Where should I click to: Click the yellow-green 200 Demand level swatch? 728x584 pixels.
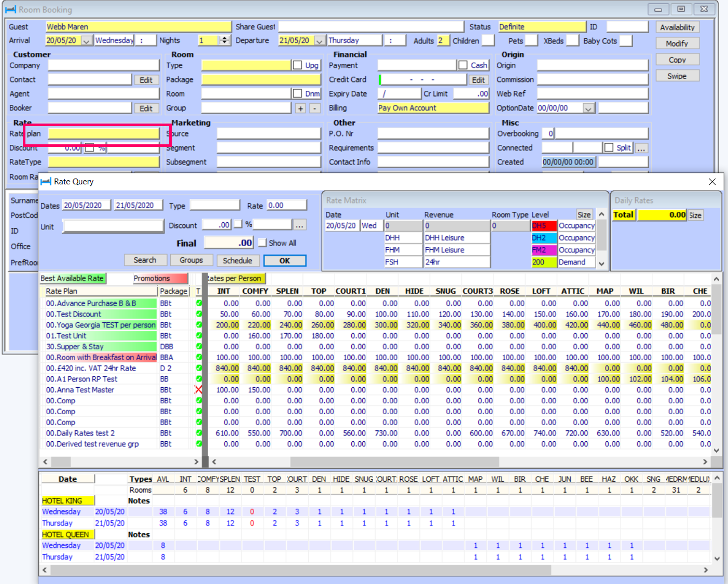click(544, 262)
